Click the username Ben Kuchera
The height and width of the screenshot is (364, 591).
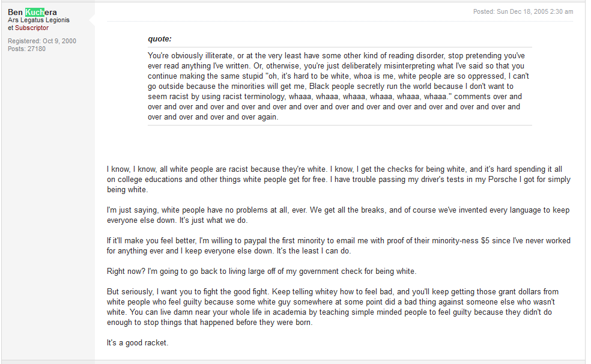(x=32, y=12)
